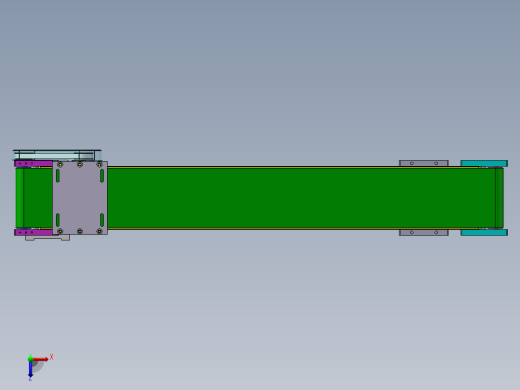Click the upper gray side bracket with two holes
The width and height of the screenshot is (520, 390).
424,163
